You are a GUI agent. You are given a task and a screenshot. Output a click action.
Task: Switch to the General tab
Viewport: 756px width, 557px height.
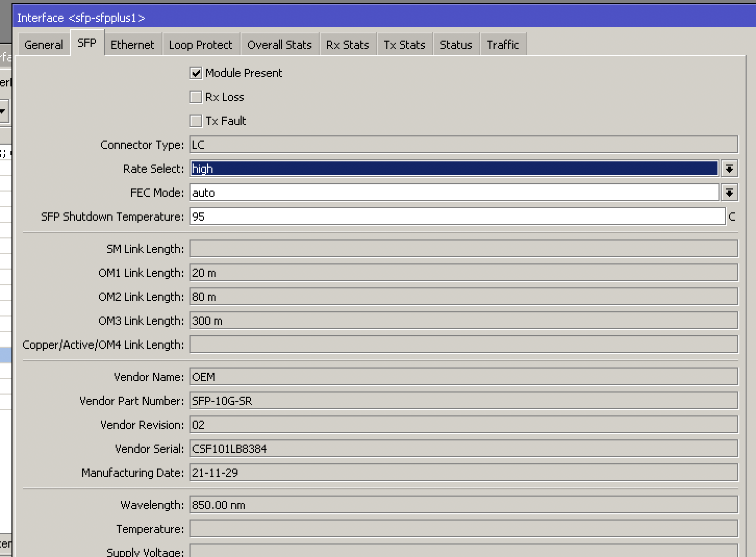click(44, 45)
